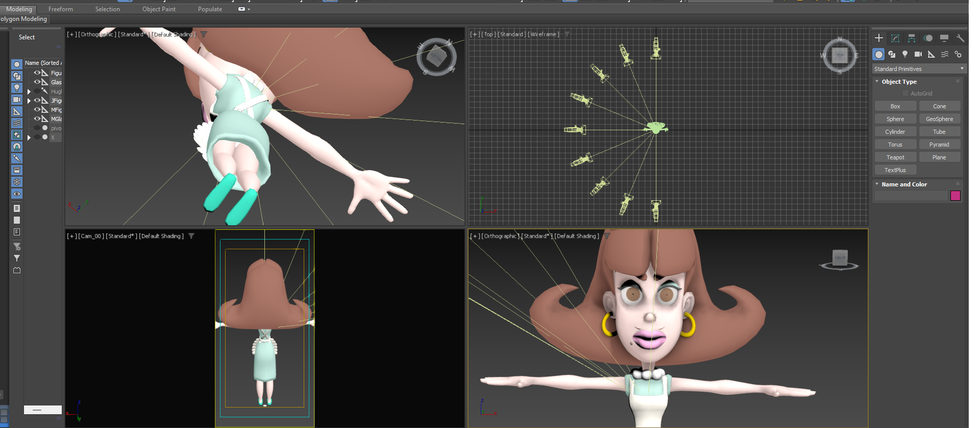
Task: Select Shapes category in command panel
Action: click(x=892, y=54)
